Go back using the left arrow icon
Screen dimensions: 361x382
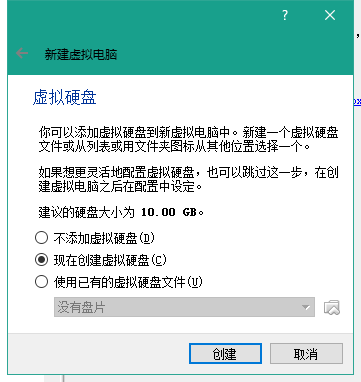pos(22,53)
